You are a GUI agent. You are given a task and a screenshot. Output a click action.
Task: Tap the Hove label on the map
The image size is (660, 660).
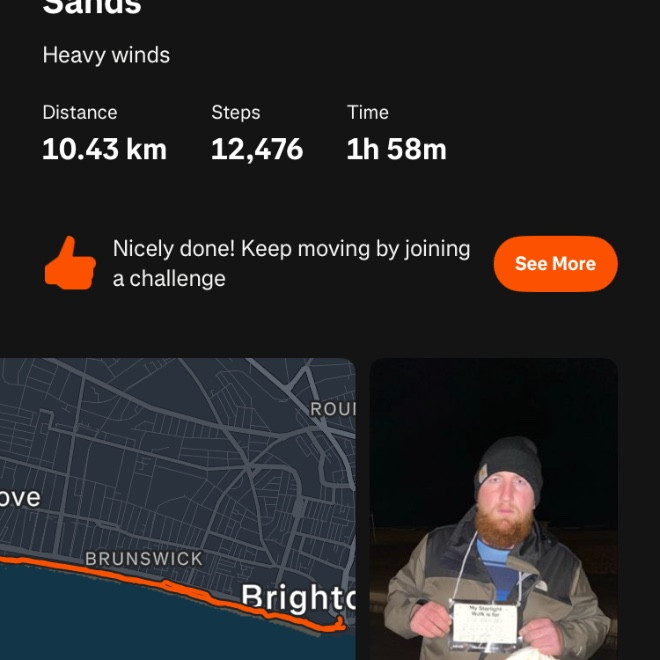(20, 498)
